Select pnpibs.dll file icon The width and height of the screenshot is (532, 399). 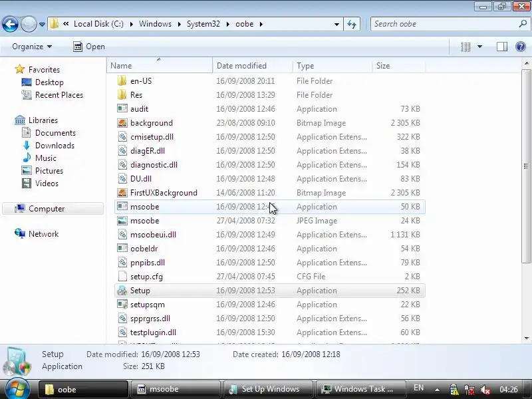pos(122,262)
